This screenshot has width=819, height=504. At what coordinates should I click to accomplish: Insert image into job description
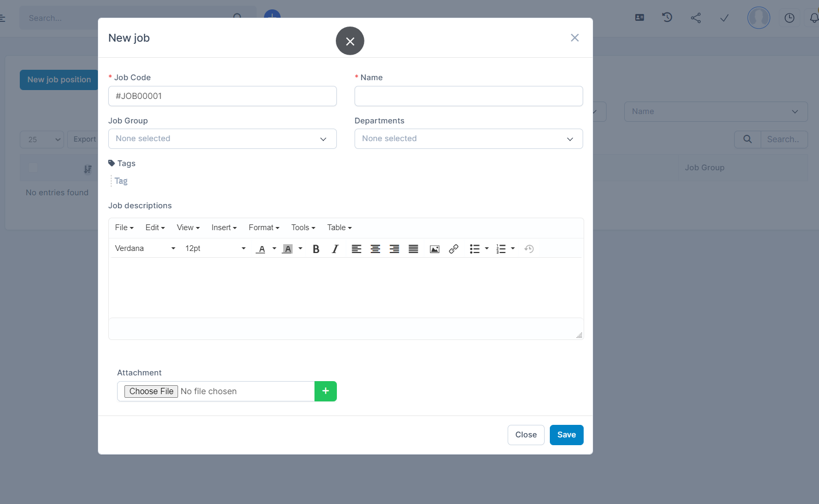click(434, 249)
